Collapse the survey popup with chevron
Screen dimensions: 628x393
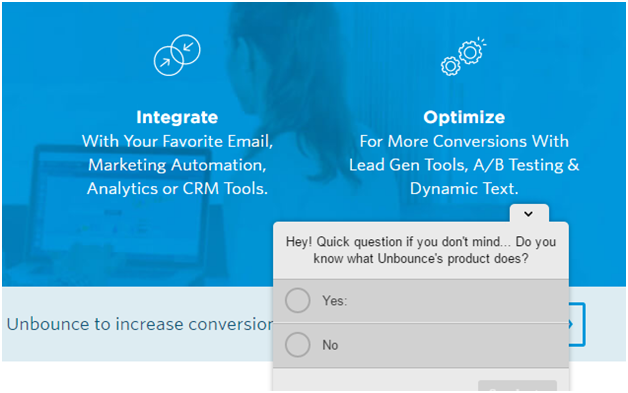point(529,214)
